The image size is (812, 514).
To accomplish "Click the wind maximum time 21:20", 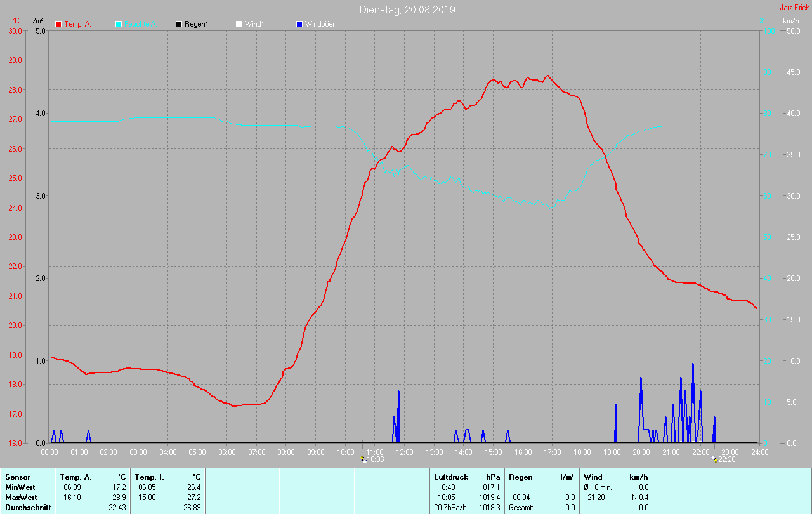I will pyautogui.click(x=596, y=498).
